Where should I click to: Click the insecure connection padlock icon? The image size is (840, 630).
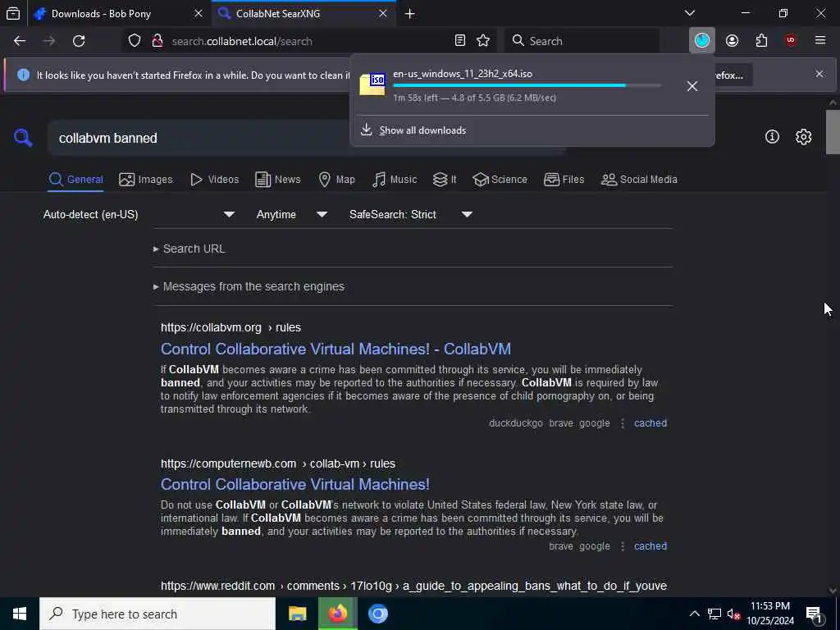click(157, 41)
